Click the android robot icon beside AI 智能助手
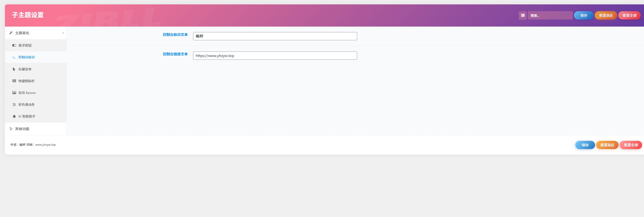The image size is (644, 217). point(14,116)
